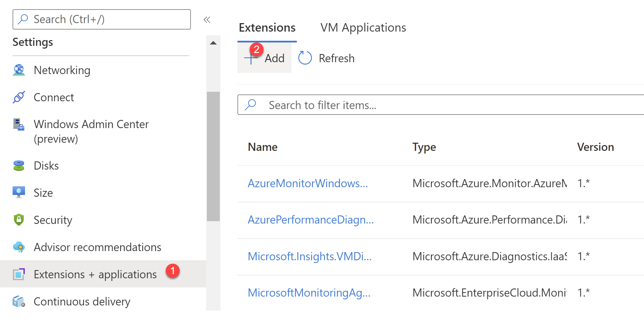Viewport: 644px width, 335px height.
Task: Click the Microsoft.EnterpriseCloud.Moni type cell
Action: tap(489, 293)
